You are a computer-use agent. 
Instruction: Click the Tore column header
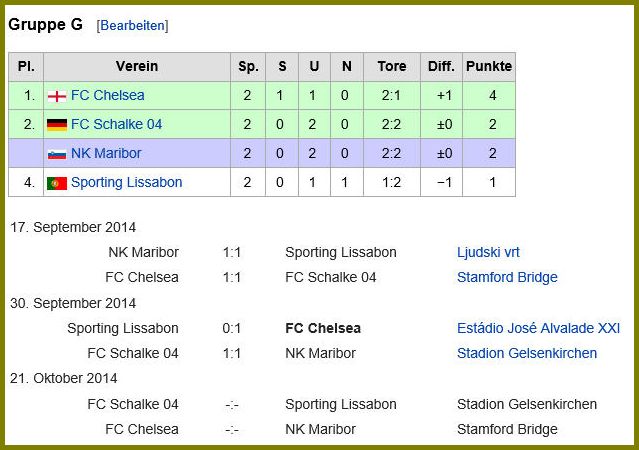click(x=392, y=66)
